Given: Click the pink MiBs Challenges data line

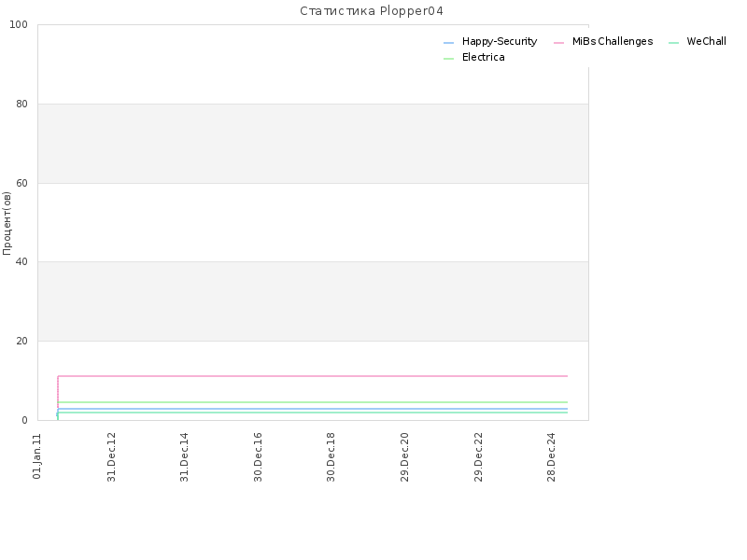Looking at the screenshot, I should [313, 376].
